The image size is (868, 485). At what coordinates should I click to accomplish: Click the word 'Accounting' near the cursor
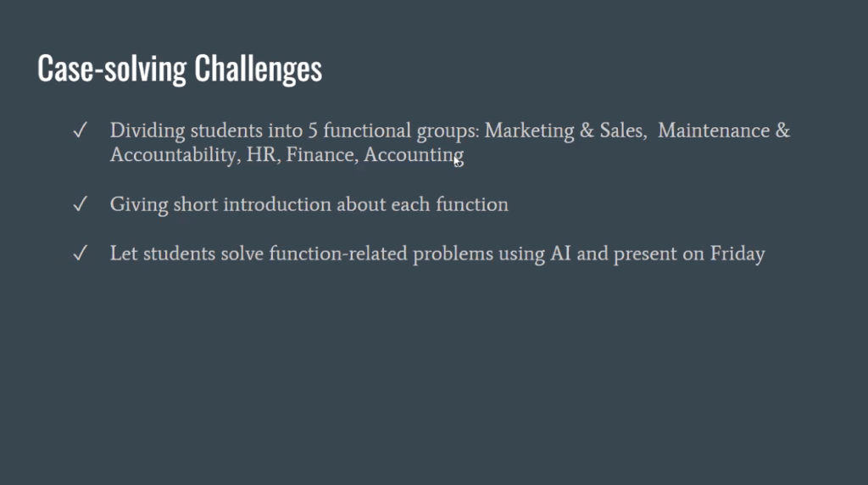click(x=413, y=156)
